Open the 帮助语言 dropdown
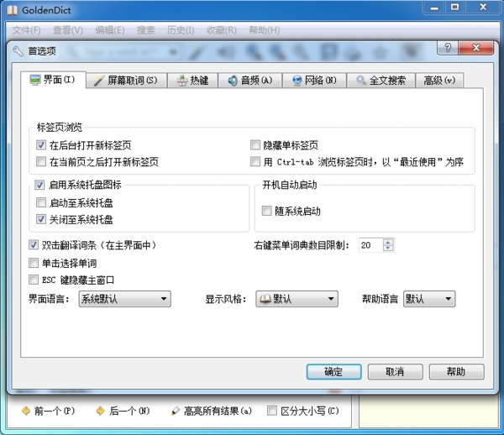This screenshot has height=435, width=504. pyautogui.click(x=429, y=299)
